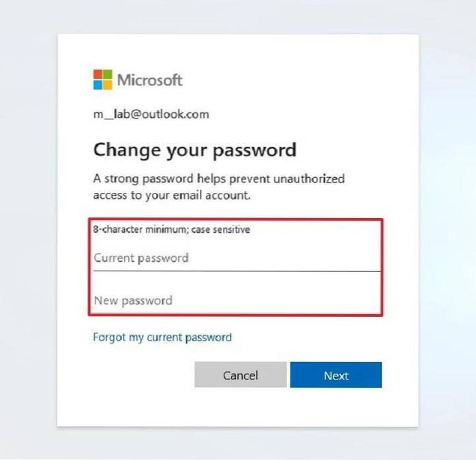Image resolution: width=476 pixels, height=460 pixels.
Task: Click the Microsoft wordmark text
Action: pos(150,80)
